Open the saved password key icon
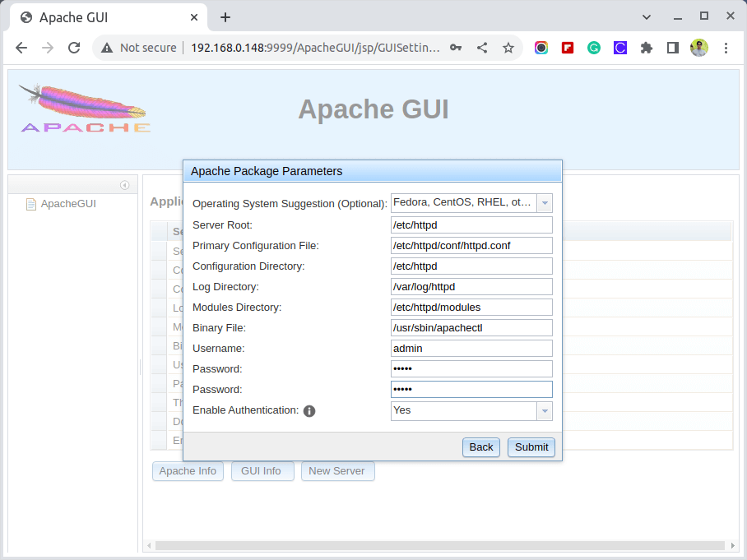Screen dimensions: 747x560 click(456, 48)
